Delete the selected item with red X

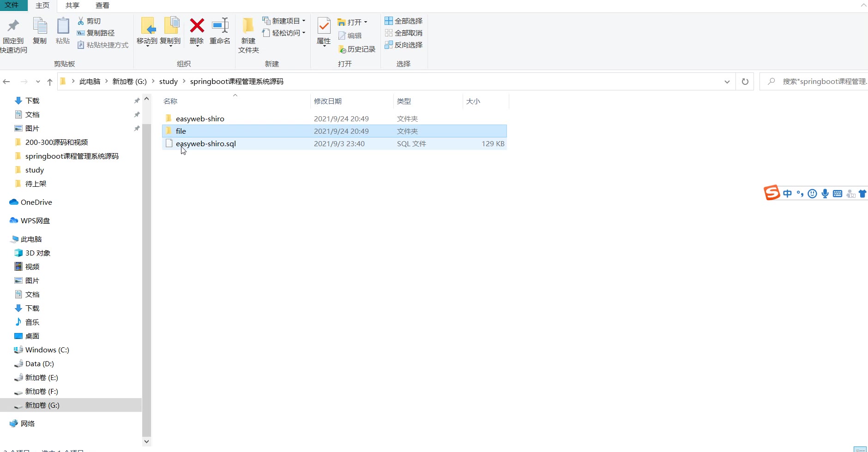click(197, 31)
